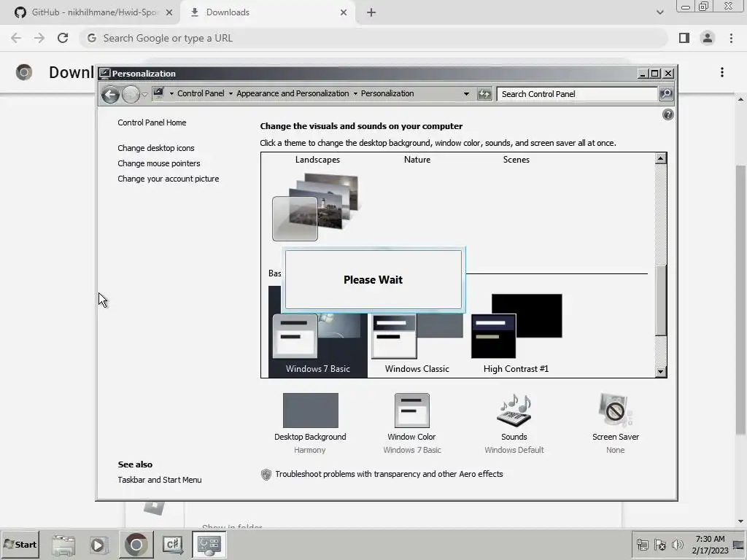Expand the arrow before Appearance and Personalization

click(x=231, y=94)
